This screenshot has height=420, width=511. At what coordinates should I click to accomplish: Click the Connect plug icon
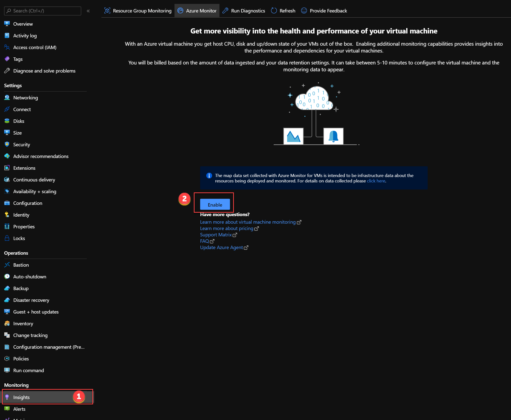click(x=7, y=109)
